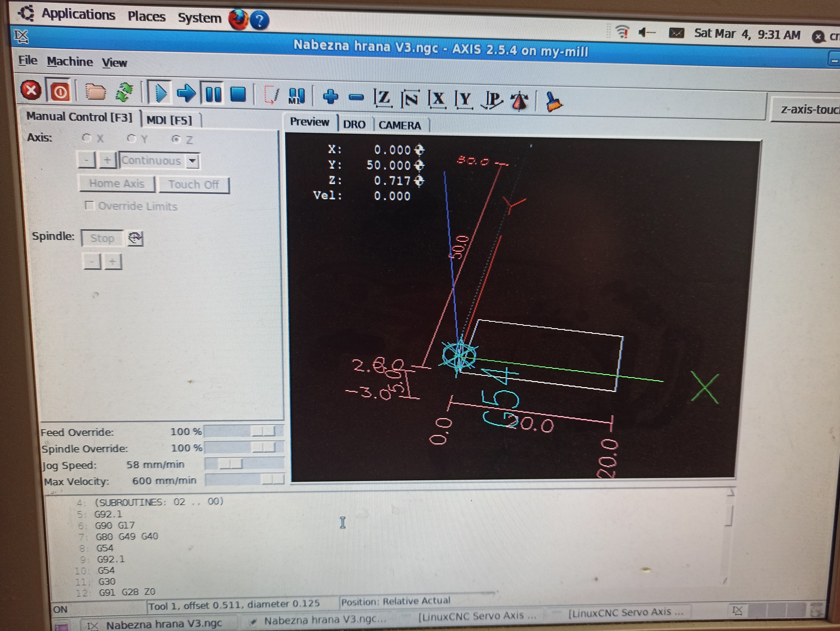The width and height of the screenshot is (840, 631).
Task: Pause program execution
Action: coord(213,94)
